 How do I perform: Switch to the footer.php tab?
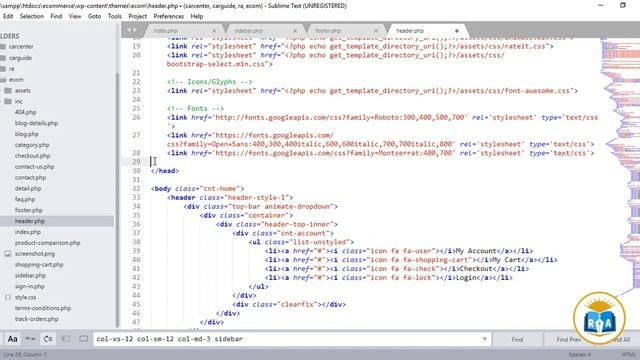coord(328,31)
